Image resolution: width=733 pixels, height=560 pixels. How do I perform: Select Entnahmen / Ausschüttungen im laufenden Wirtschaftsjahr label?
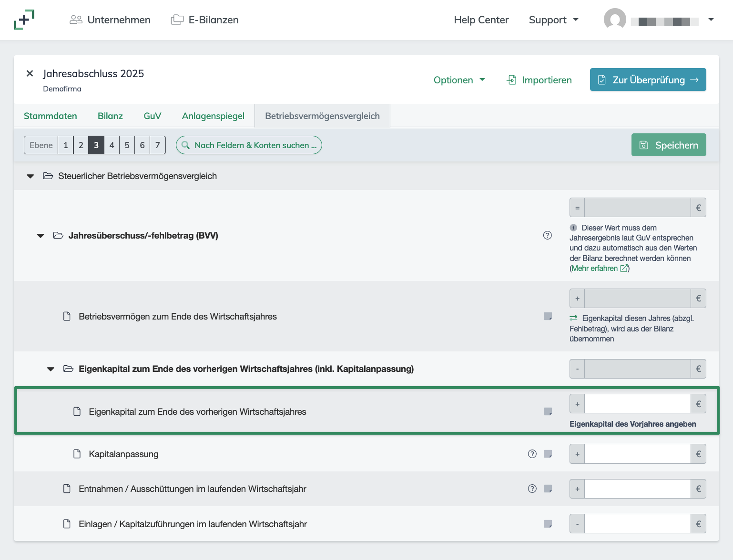click(x=193, y=489)
